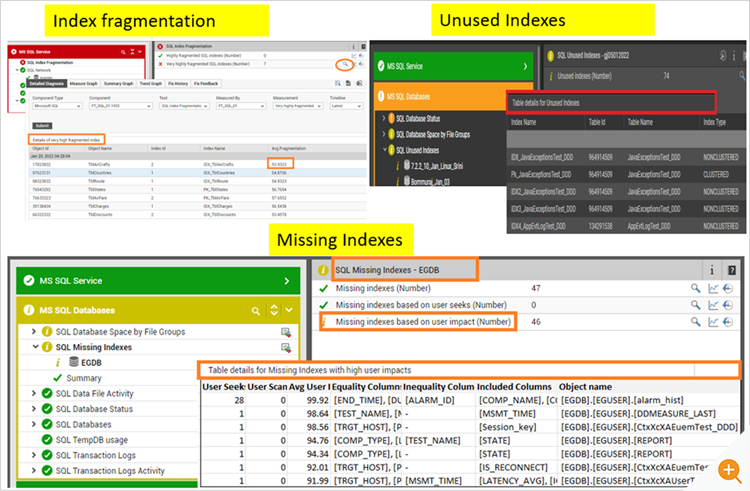Viewport: 750px width, 491px height.
Task: Click expand/collapse arrows in MS SQL Databases header
Action: coord(274,310)
